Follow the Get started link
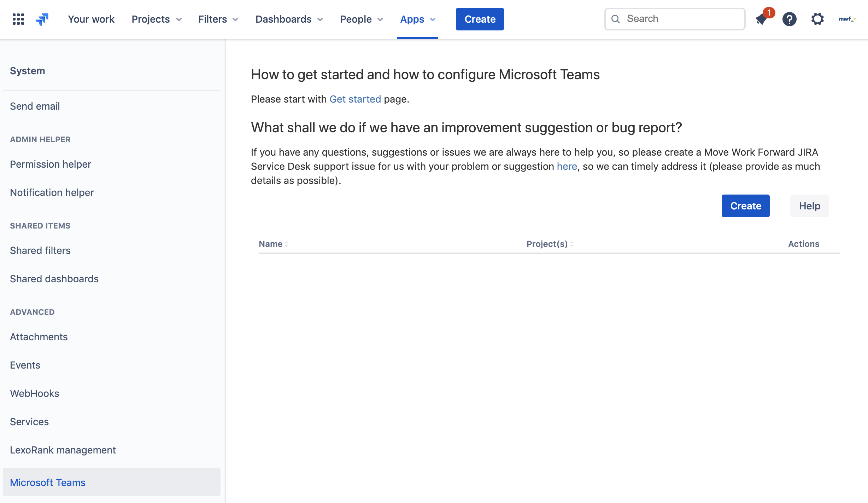The width and height of the screenshot is (868, 503). tap(355, 99)
